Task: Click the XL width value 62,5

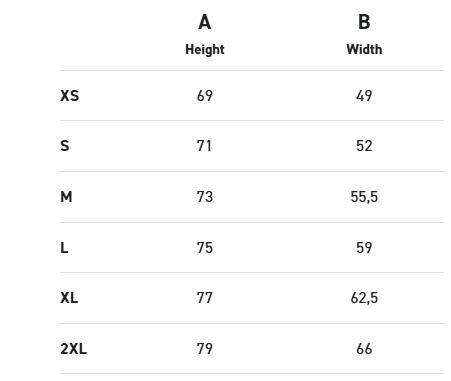Action: (x=364, y=298)
